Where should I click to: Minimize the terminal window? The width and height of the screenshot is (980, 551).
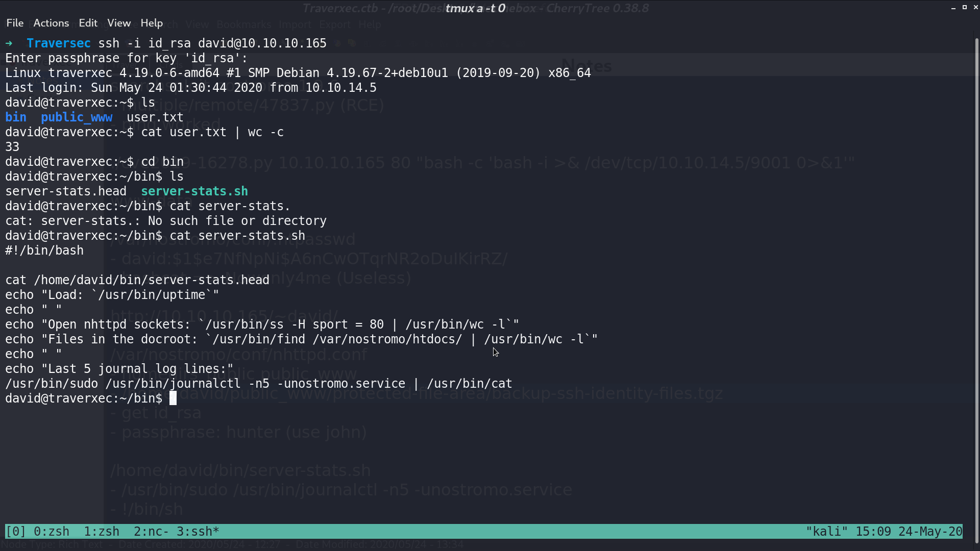(953, 8)
